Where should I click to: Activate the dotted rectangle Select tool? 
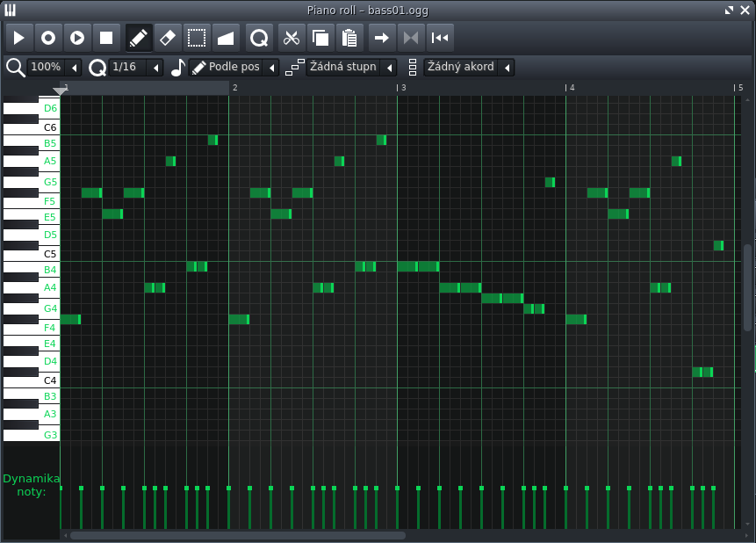click(x=197, y=38)
